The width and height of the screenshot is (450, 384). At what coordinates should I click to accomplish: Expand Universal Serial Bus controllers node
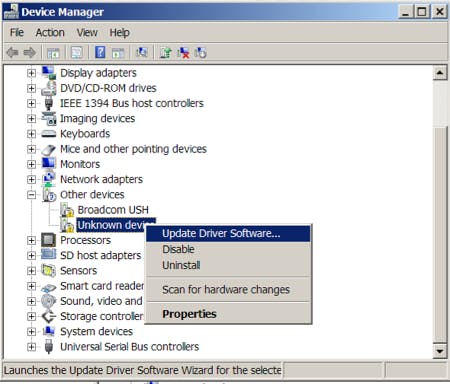31,347
